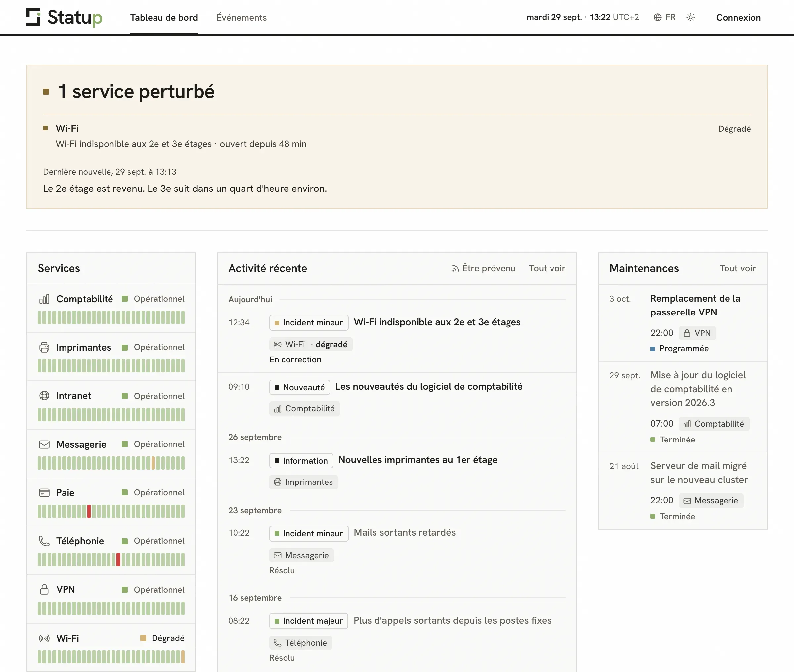The image size is (794, 672).
Task: Open Nouvelles imprimantes au 1er étage
Action: click(418, 460)
